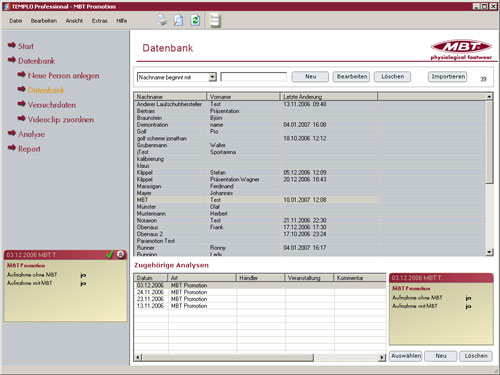Click the red arrow beside Report
500x375 pixels.
(x=12, y=148)
